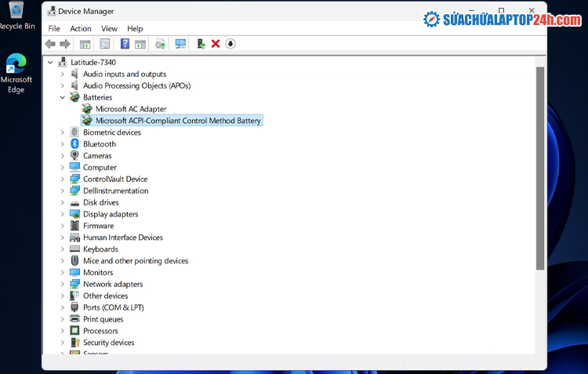Select the Latitude-7340 computer name

click(x=93, y=62)
